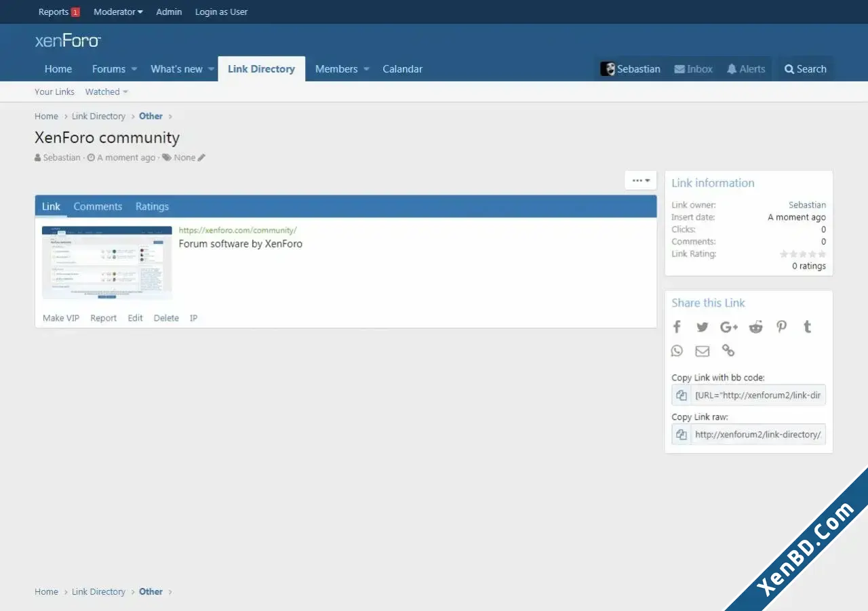Open Your Links
The width and height of the screenshot is (868, 611).
pyautogui.click(x=54, y=92)
